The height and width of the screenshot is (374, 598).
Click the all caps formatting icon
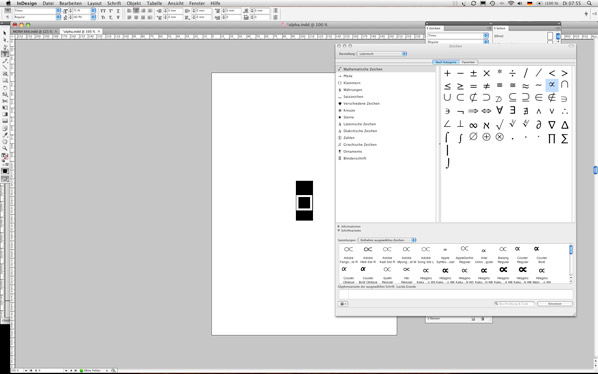click(103, 11)
